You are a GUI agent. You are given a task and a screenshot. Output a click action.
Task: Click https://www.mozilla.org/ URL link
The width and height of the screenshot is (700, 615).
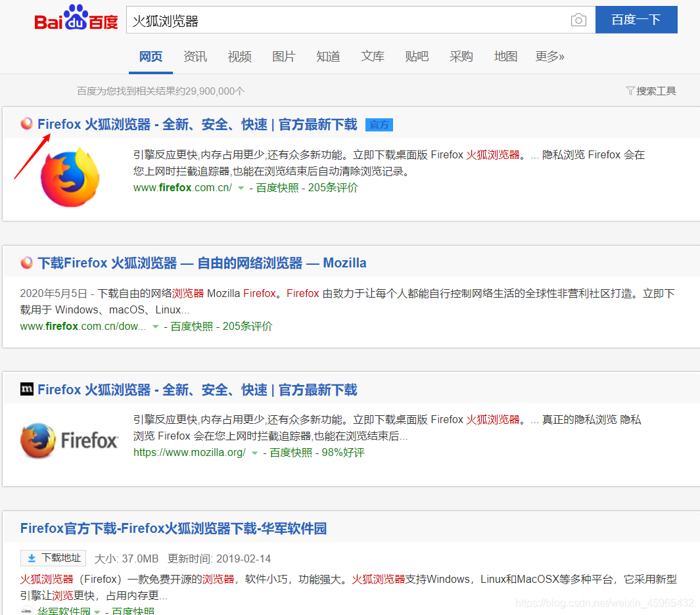pos(189,453)
